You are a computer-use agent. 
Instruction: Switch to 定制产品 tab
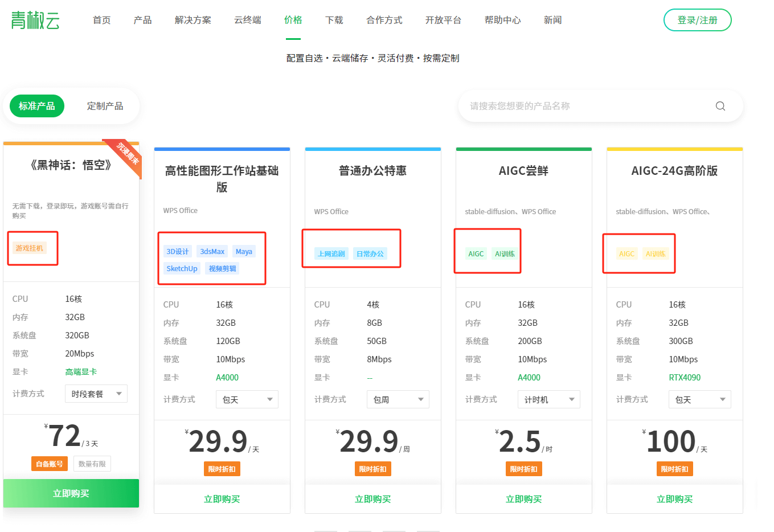[105, 106]
